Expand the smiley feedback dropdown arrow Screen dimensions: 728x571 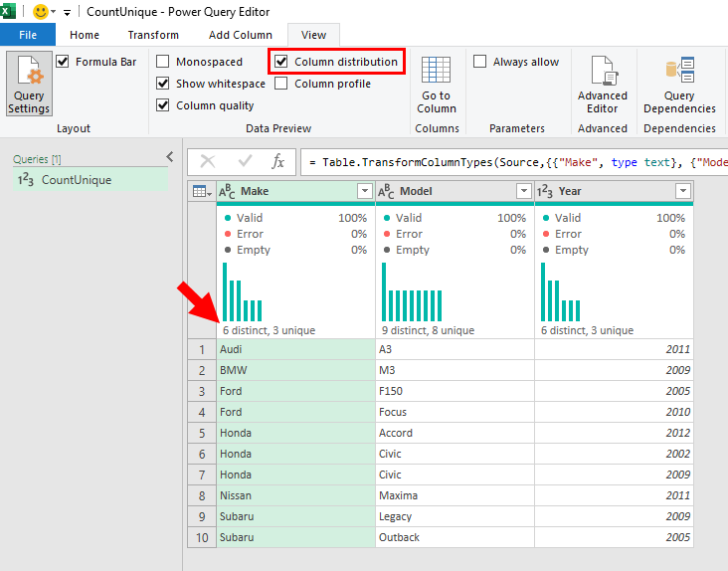coord(54,12)
